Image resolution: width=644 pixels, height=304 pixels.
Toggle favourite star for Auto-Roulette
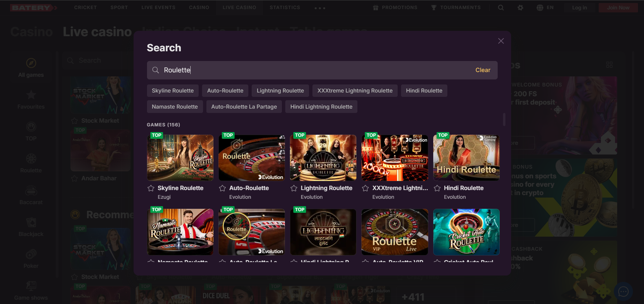coord(222,188)
